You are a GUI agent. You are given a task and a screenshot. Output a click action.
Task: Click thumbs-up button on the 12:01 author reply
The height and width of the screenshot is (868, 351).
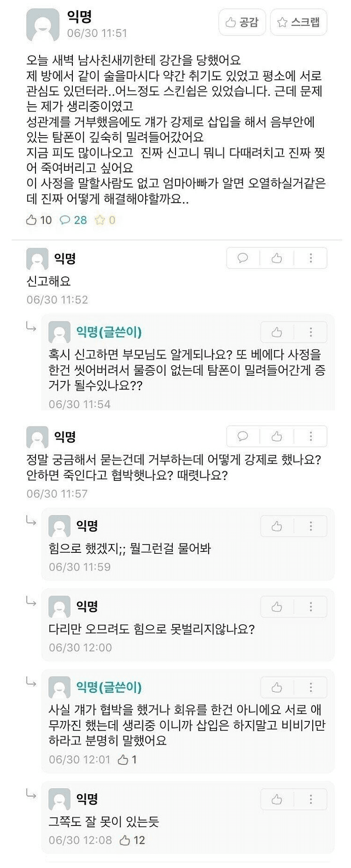pos(277,687)
